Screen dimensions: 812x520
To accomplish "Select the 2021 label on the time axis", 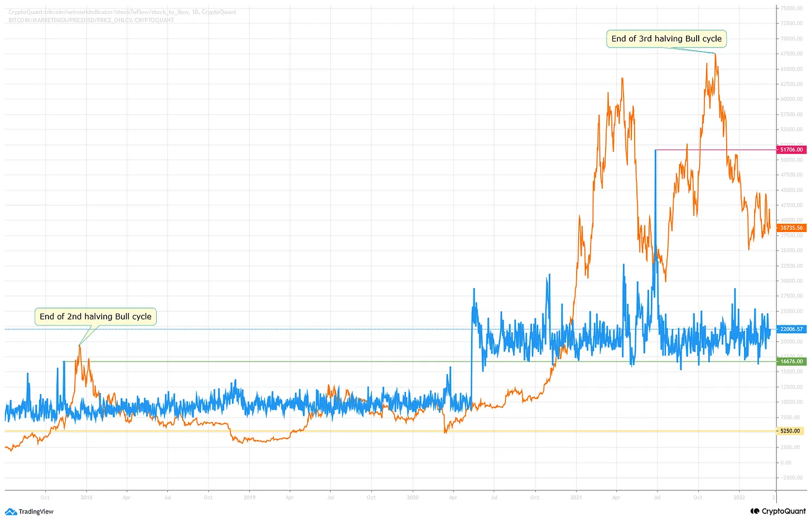I will 576,497.
